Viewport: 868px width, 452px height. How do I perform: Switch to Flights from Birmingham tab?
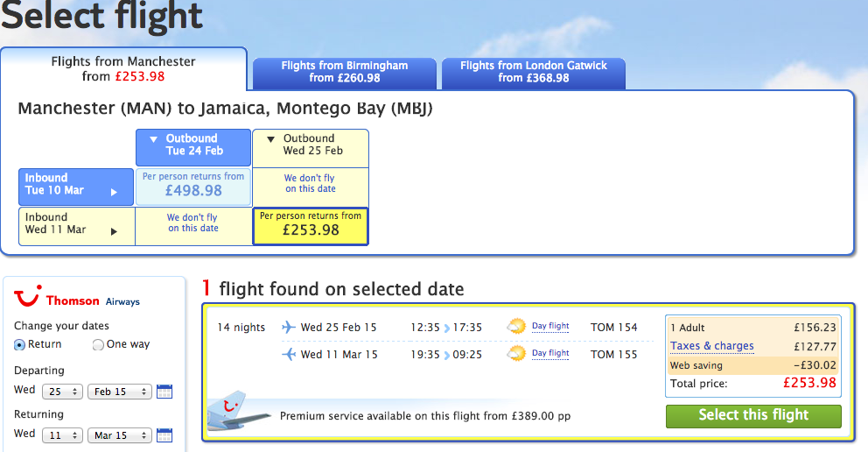(345, 73)
